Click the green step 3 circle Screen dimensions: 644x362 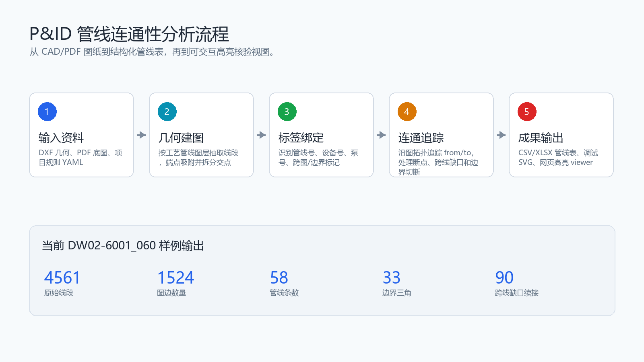pos(287,112)
